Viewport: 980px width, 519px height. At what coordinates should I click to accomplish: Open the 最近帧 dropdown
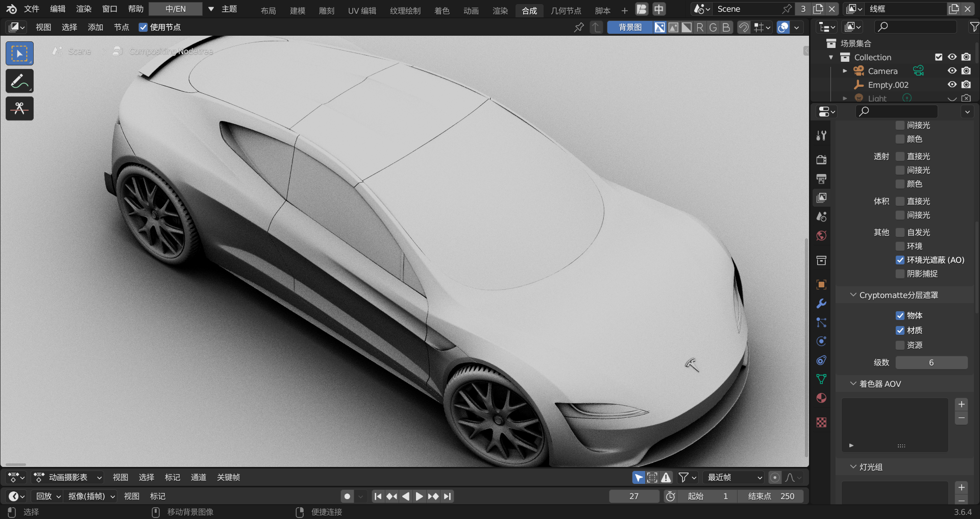click(x=734, y=477)
